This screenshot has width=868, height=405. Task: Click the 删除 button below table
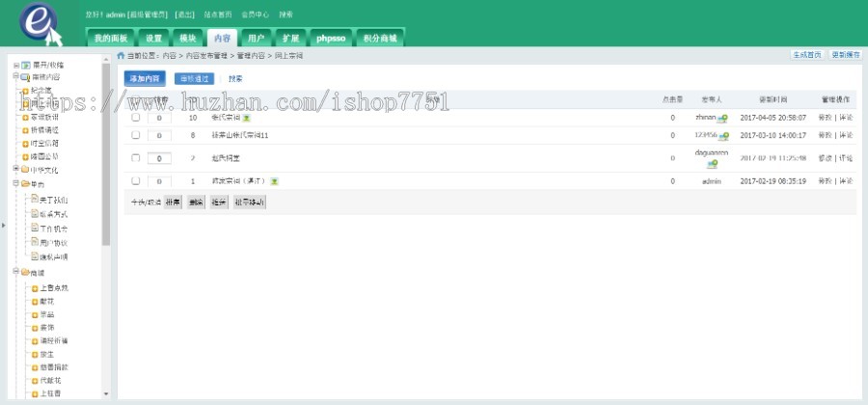point(196,202)
